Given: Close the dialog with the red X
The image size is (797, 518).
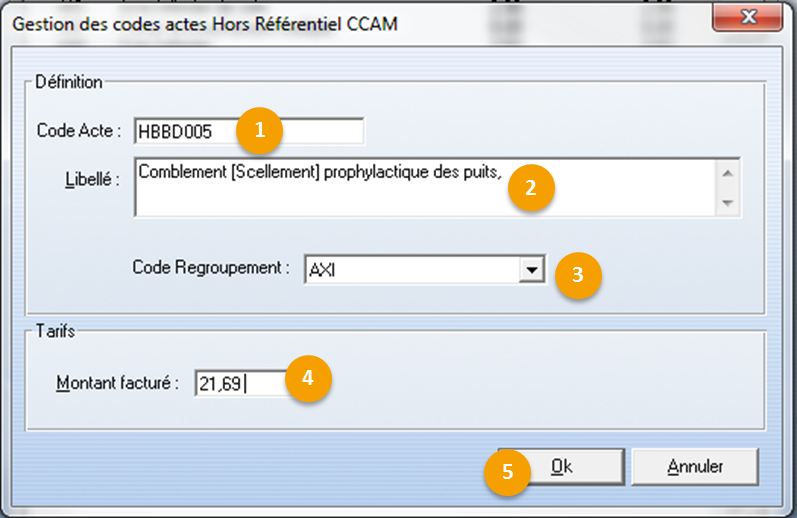Looking at the screenshot, I should [748, 17].
